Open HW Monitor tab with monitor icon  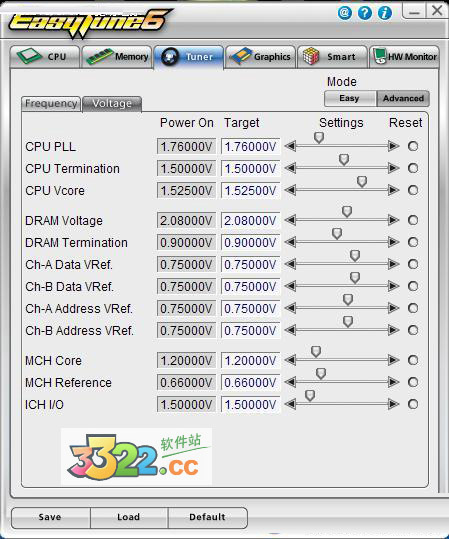tap(404, 56)
